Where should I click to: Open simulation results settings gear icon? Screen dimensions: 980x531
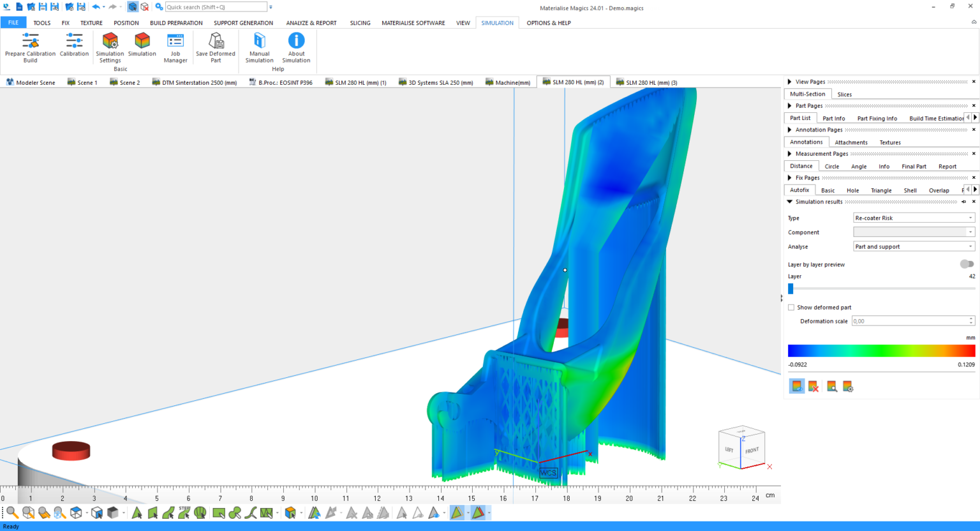(848, 386)
